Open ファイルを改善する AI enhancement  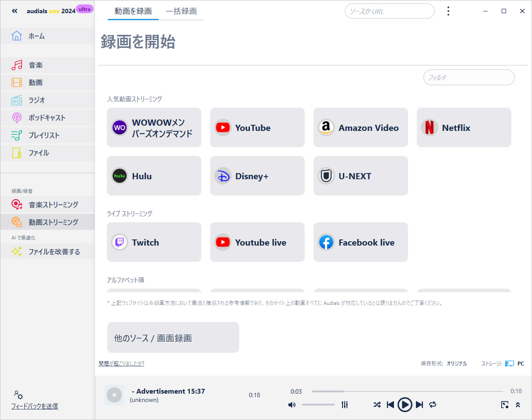[47, 252]
